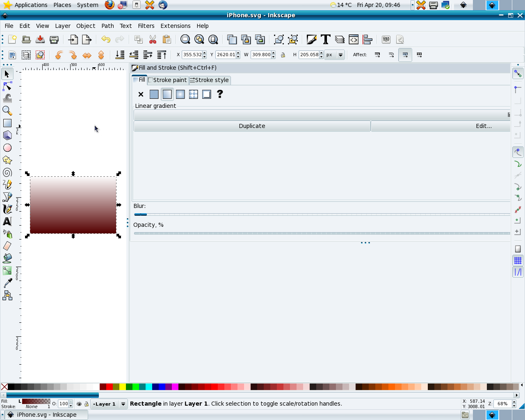Select the Eraser tool
This screenshot has width=525, height=420.
(x=7, y=246)
